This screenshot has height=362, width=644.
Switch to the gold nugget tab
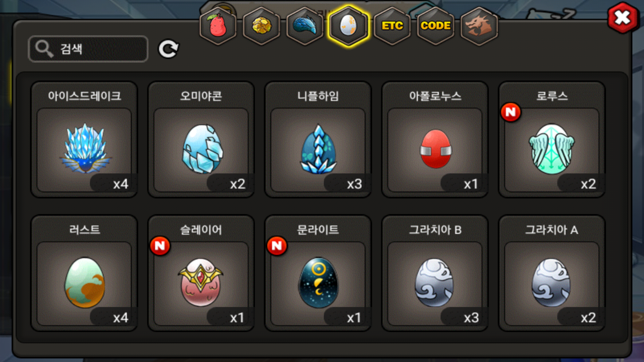[262, 26]
